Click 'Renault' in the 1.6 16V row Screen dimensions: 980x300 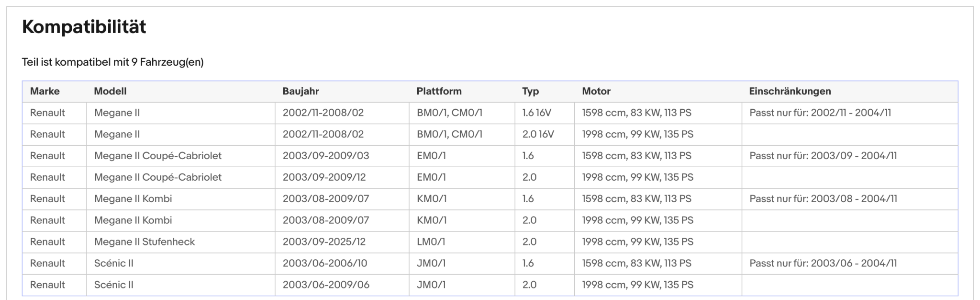47,113
